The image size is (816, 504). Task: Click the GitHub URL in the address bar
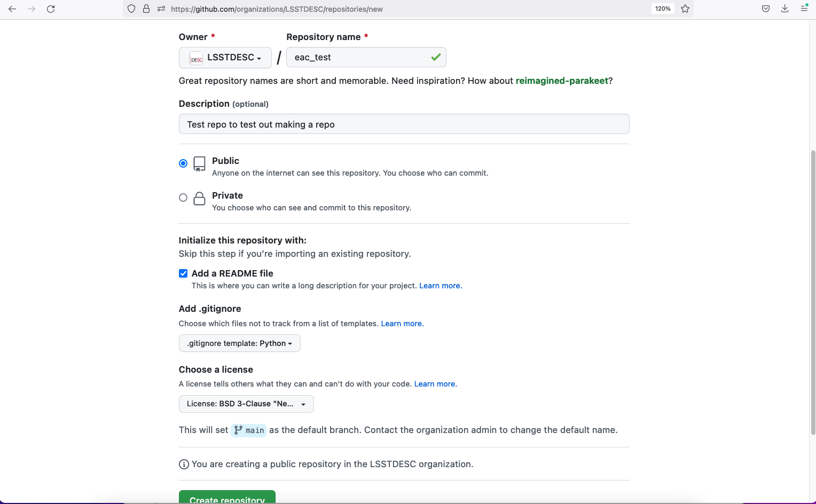click(x=277, y=9)
